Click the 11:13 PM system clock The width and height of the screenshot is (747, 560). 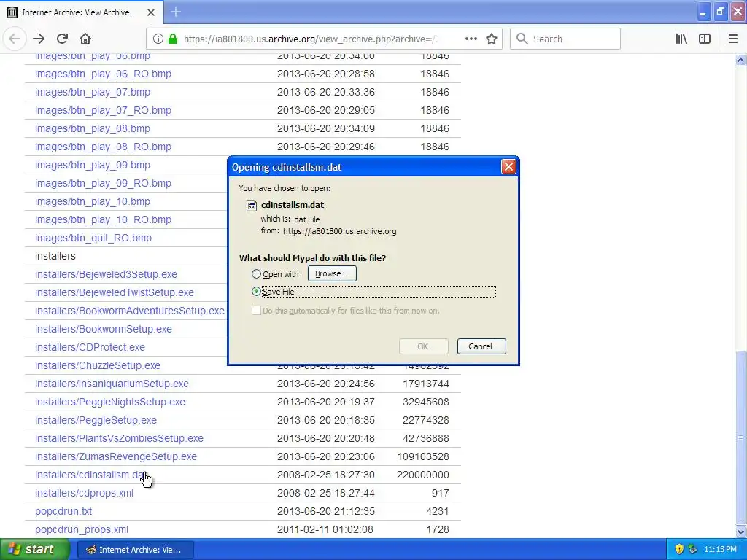[720, 550]
